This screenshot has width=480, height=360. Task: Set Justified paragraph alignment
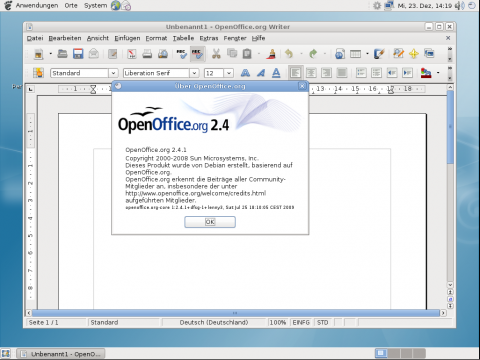tap(342, 73)
